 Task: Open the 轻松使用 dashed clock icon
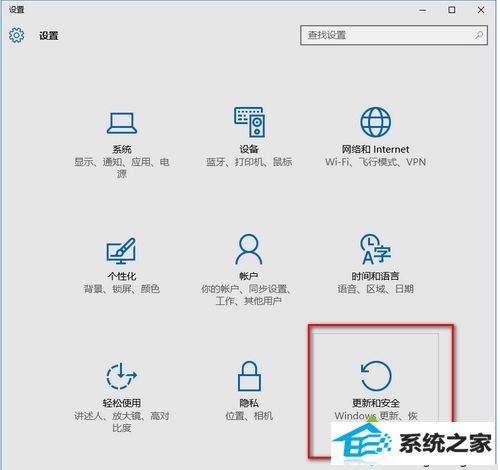[121, 376]
